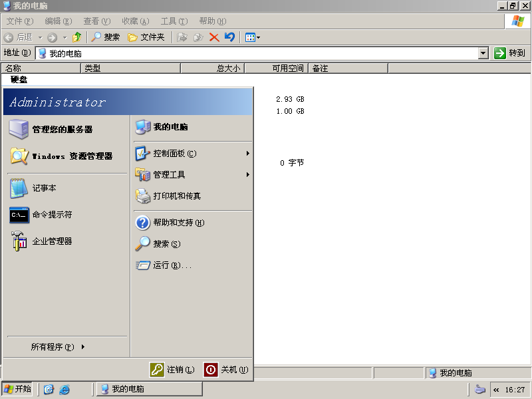Open the 工具(T) menu
The width and height of the screenshot is (532, 399).
pyautogui.click(x=174, y=21)
